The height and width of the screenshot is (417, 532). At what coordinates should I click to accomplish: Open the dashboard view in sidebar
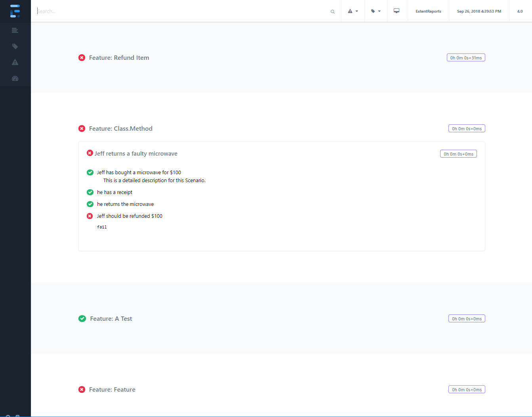coord(15,78)
